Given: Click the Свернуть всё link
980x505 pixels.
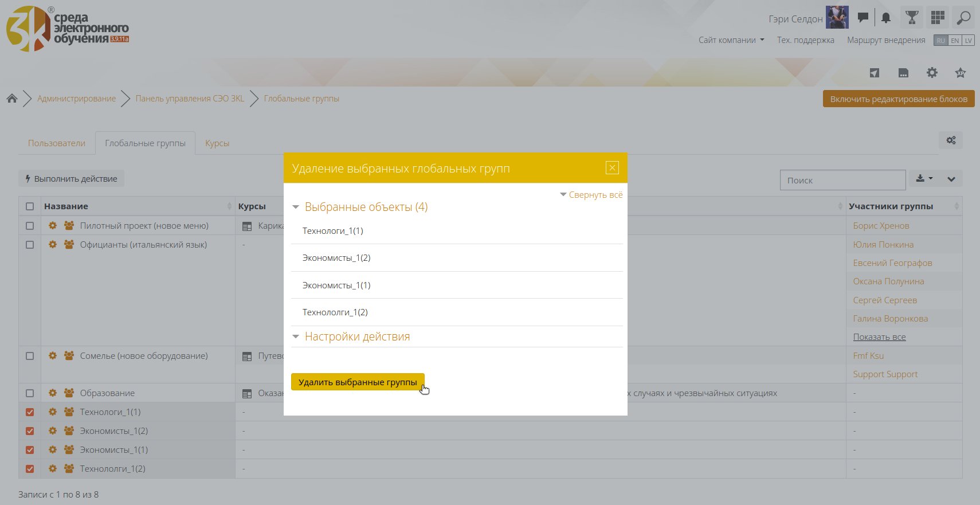Looking at the screenshot, I should coord(595,195).
